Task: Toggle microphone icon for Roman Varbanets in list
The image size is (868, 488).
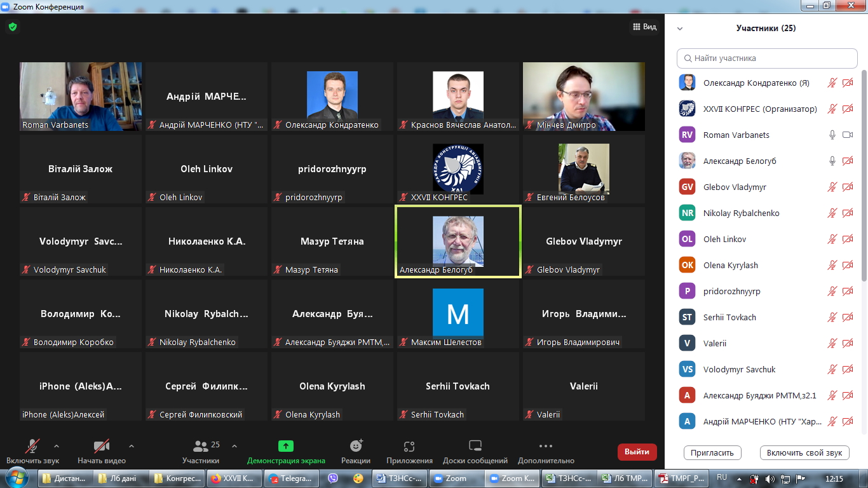Action: point(832,135)
